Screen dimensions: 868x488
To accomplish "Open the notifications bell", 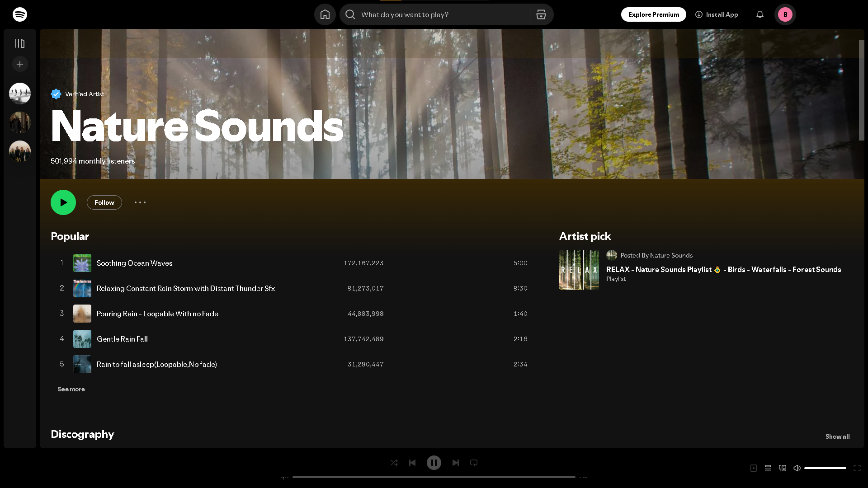I will click(759, 14).
